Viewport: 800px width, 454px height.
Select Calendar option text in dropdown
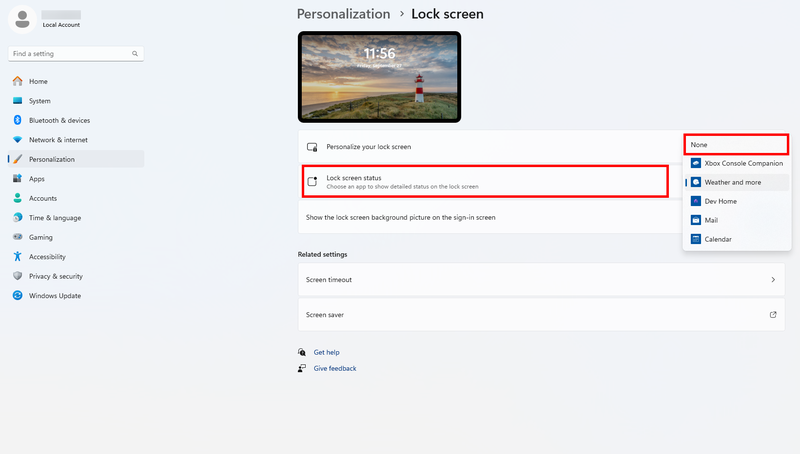coord(718,239)
